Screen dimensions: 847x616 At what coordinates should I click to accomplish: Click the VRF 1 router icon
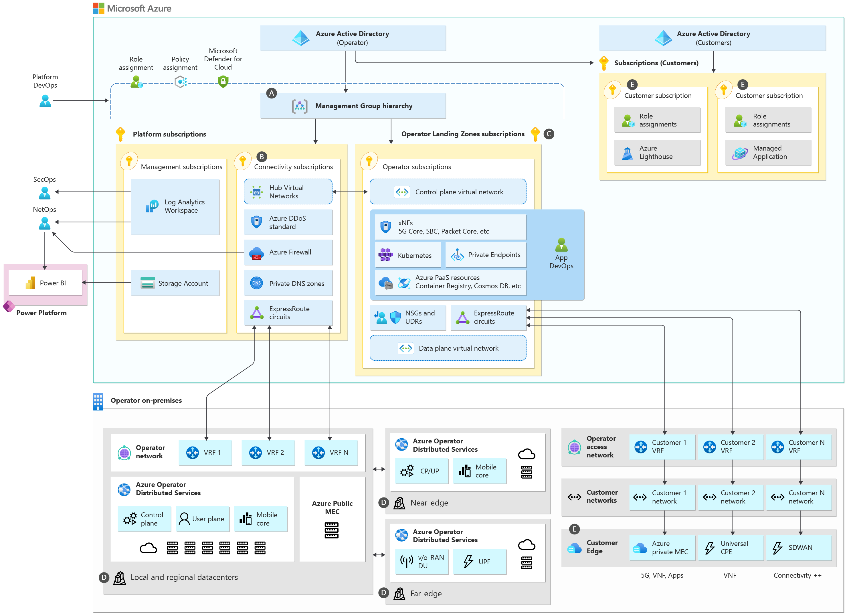pyautogui.click(x=192, y=452)
